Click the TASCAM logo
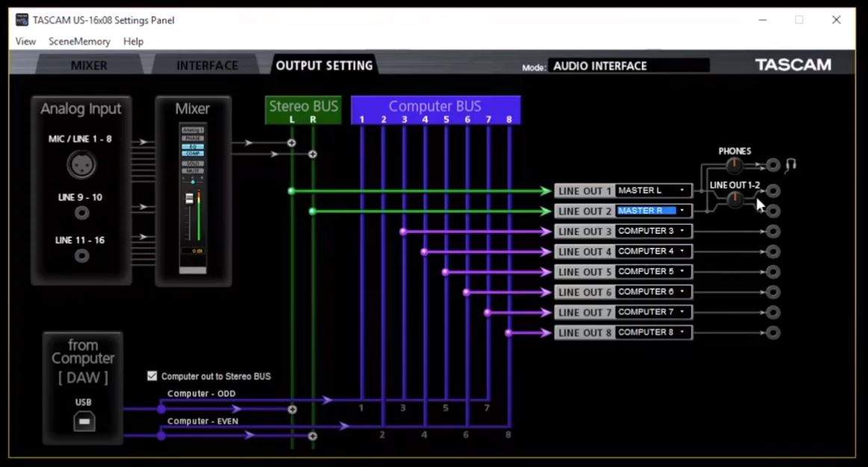 pos(793,65)
